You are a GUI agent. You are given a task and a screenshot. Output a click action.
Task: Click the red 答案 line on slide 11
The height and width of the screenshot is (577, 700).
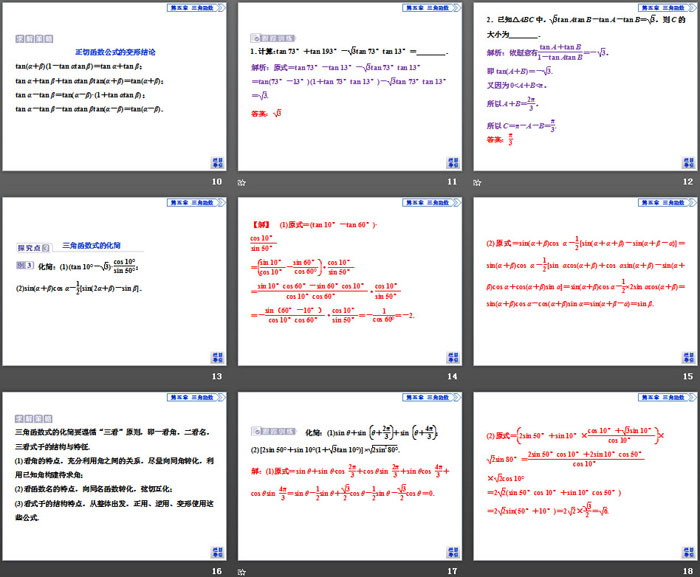click(x=267, y=113)
